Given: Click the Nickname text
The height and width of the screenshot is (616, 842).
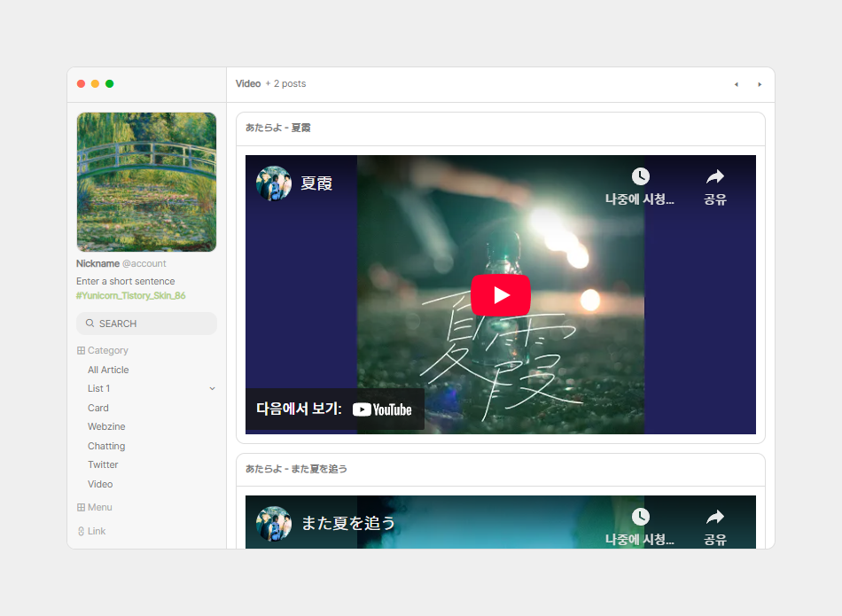Looking at the screenshot, I should tap(97, 264).
